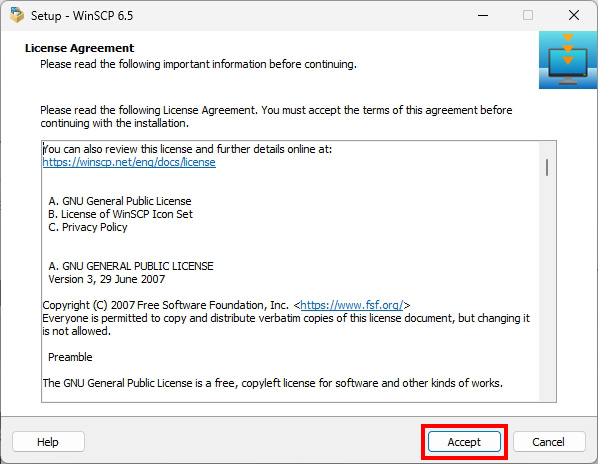Open the winscp.net license docs link

[129, 162]
